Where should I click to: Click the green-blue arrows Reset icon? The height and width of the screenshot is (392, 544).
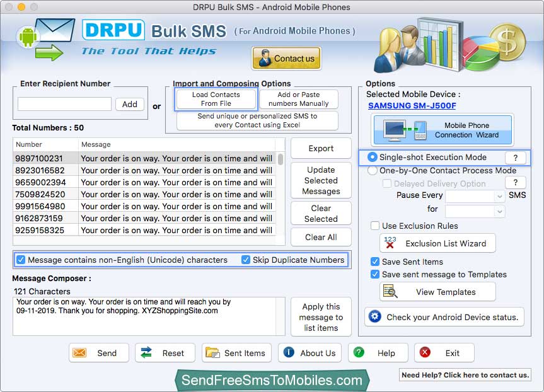click(146, 352)
